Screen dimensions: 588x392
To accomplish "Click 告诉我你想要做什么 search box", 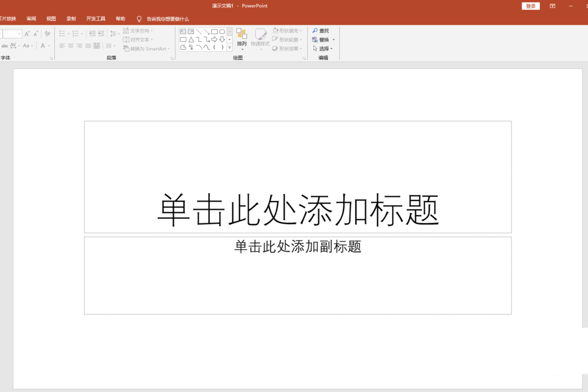I will tap(168, 19).
